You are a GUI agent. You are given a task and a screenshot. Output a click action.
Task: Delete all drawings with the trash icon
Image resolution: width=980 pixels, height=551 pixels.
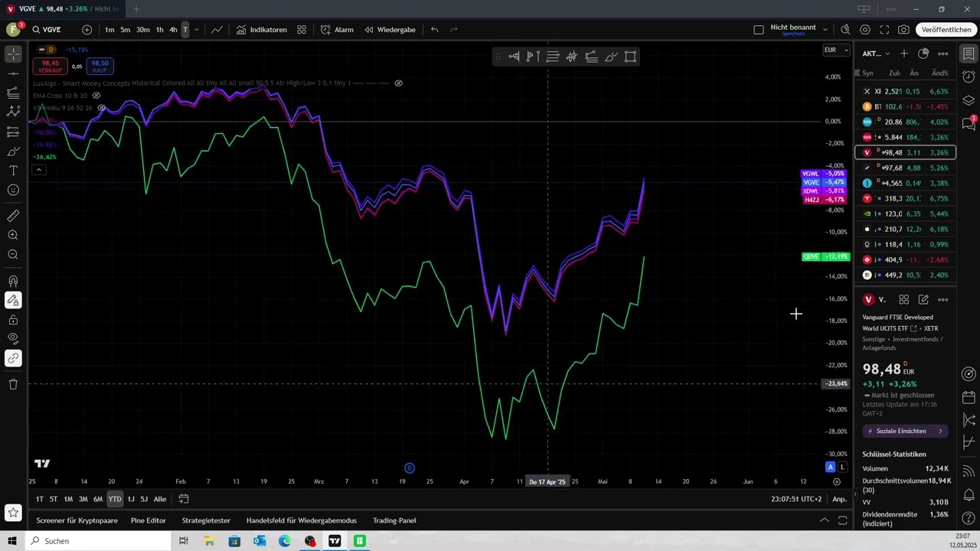pyautogui.click(x=13, y=384)
